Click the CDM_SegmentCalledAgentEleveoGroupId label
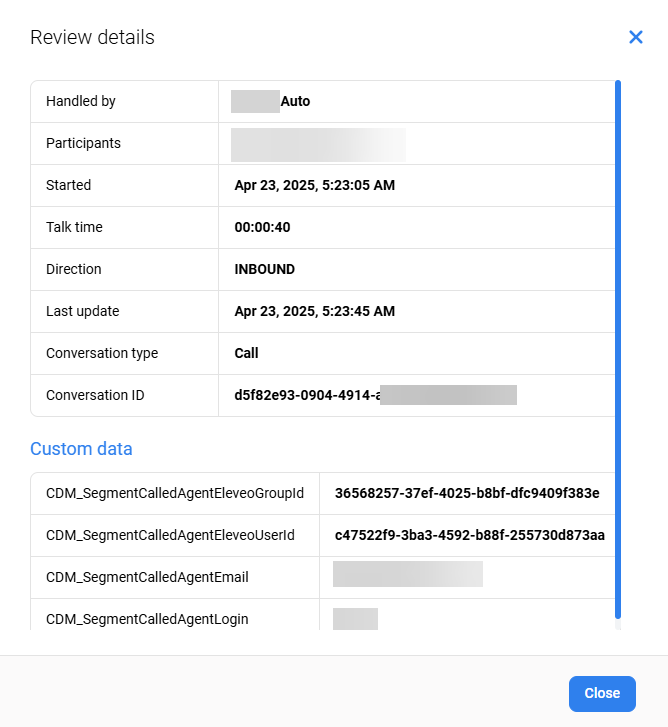Viewport: 668px width, 727px height. pyautogui.click(x=175, y=493)
